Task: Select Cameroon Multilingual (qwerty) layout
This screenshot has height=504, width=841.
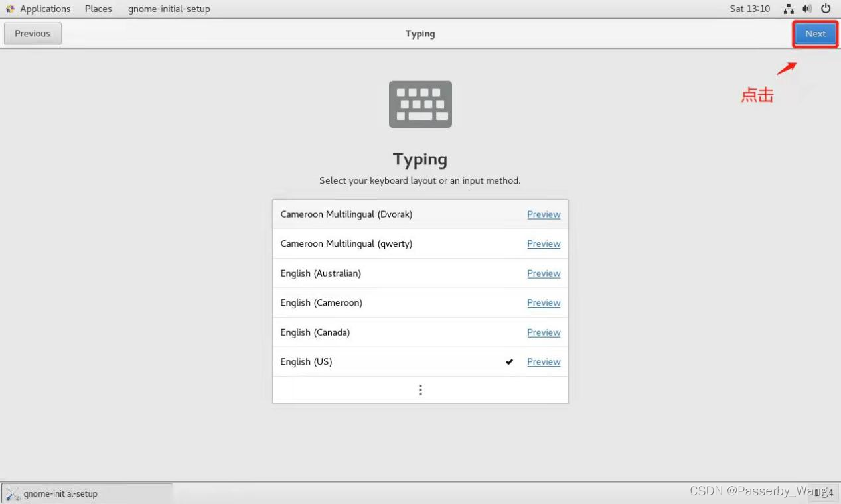Action: click(x=420, y=243)
